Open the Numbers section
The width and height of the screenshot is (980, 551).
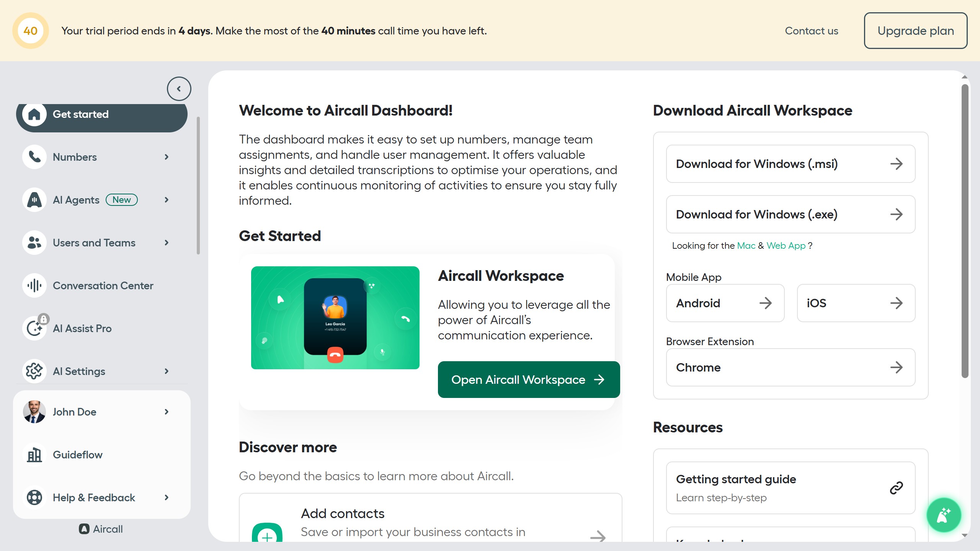(102, 157)
